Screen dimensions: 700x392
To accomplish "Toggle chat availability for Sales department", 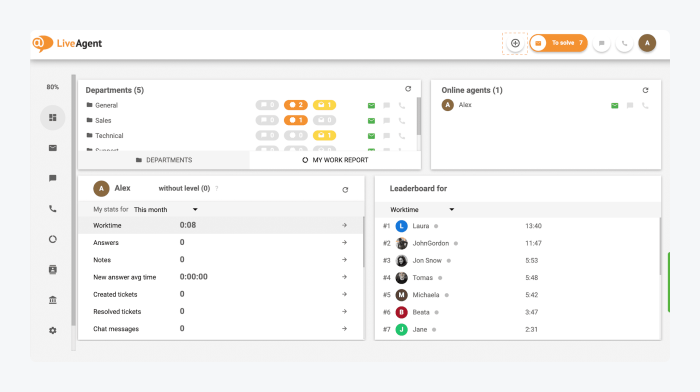I will click(x=387, y=121).
